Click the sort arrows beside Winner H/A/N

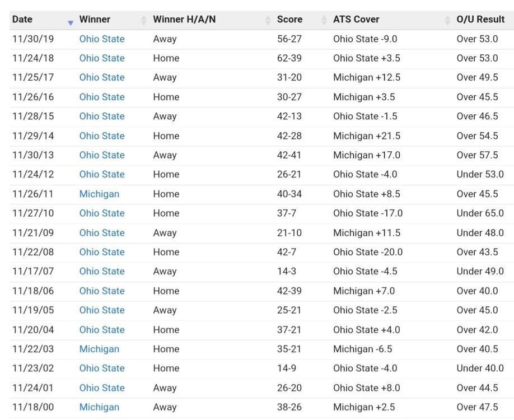(x=267, y=20)
